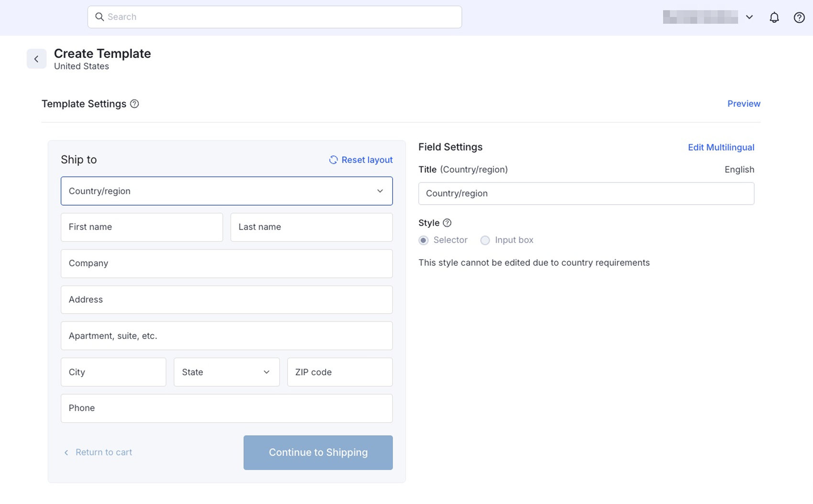This screenshot has height=504, width=813.
Task: Open the State dropdown
Action: pyautogui.click(x=226, y=372)
